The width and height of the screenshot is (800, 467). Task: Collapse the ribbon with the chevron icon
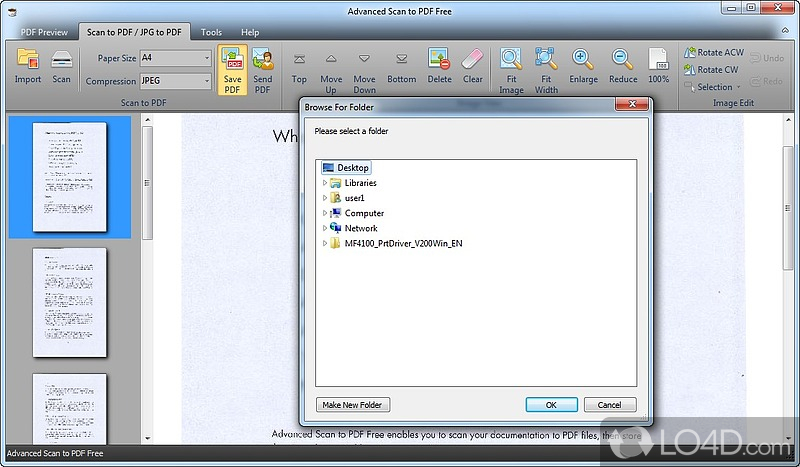click(x=785, y=32)
